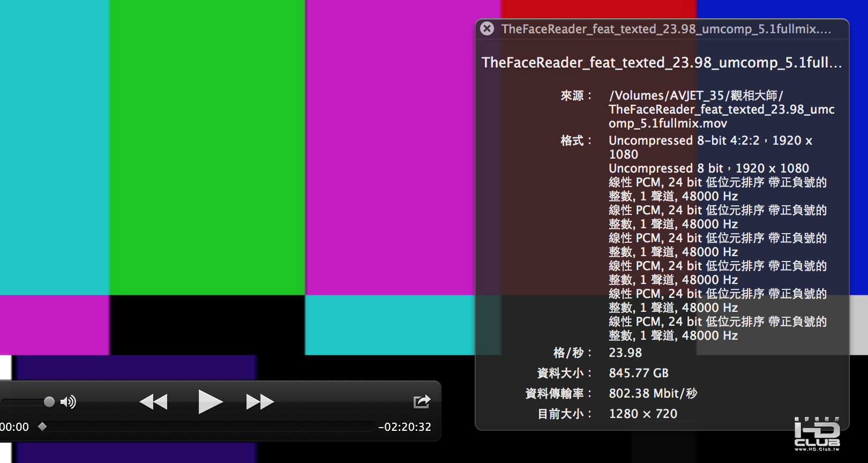868x463 pixels.
Task: Open the share menu icon
Action: click(422, 401)
